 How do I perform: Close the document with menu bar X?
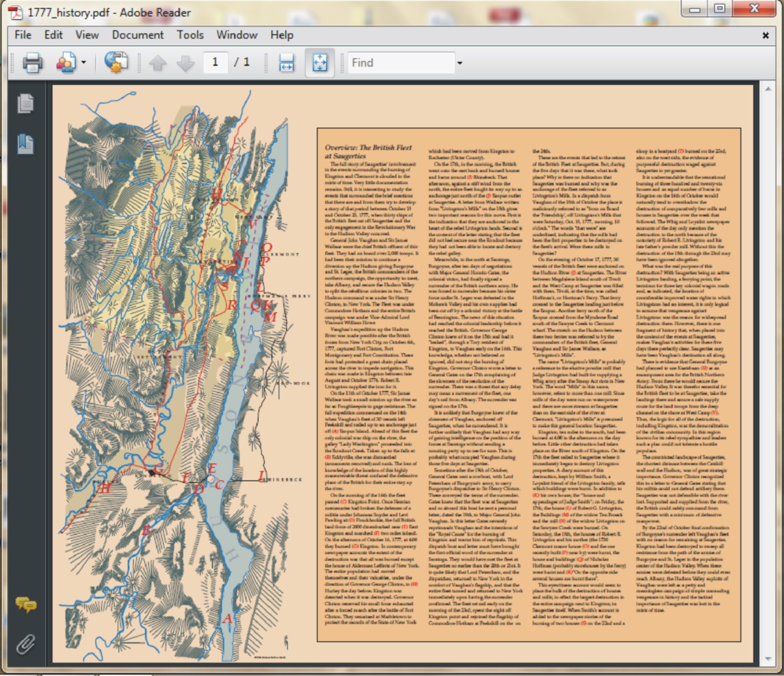tap(765, 35)
